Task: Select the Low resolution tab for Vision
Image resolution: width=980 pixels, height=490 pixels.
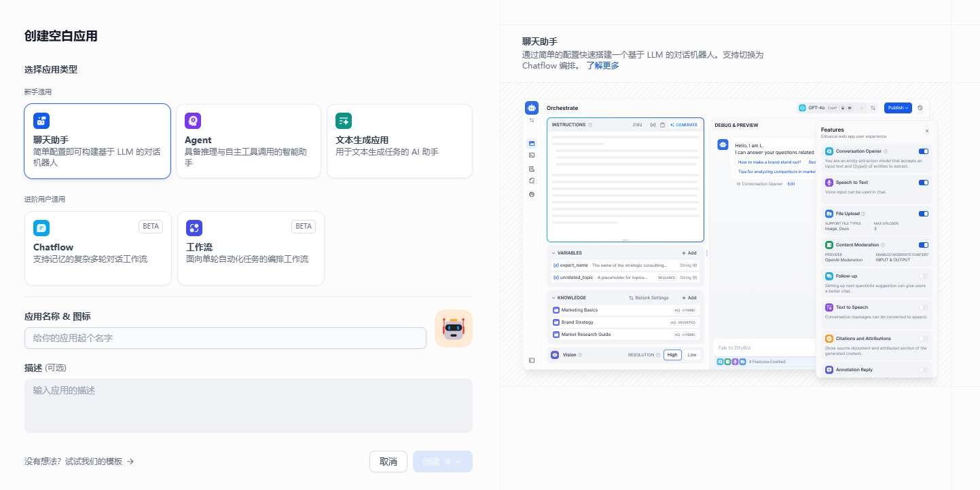Action: click(x=692, y=354)
